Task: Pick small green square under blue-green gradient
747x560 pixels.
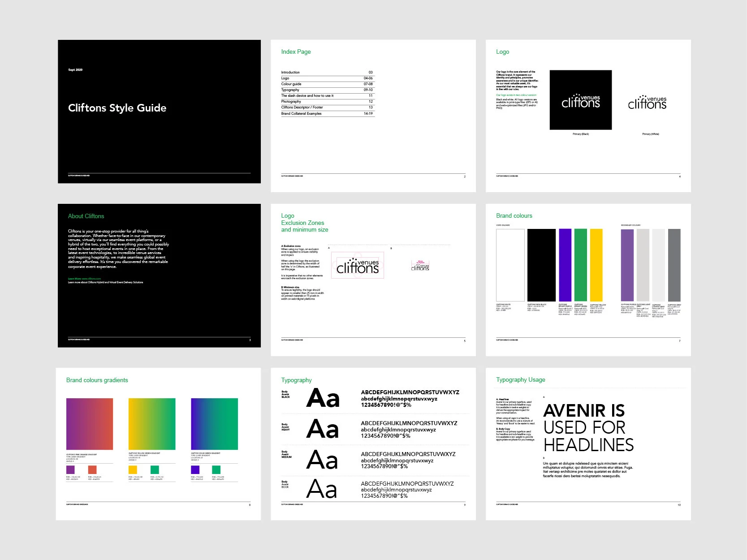Action: tap(216, 470)
